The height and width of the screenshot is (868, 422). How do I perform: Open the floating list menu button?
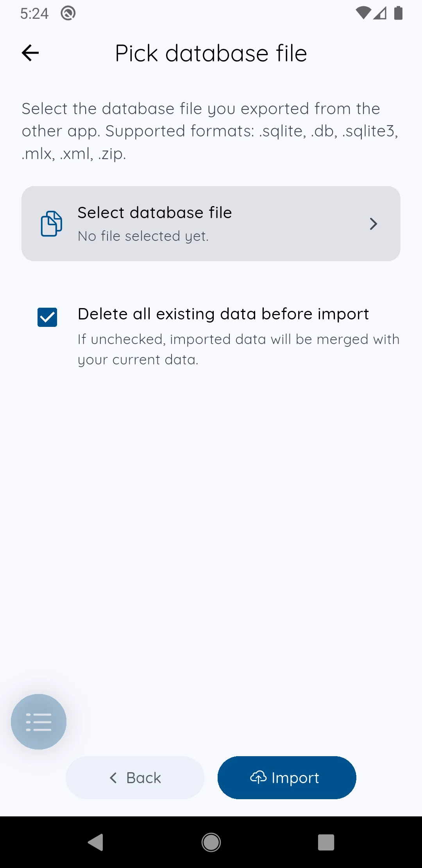39,722
